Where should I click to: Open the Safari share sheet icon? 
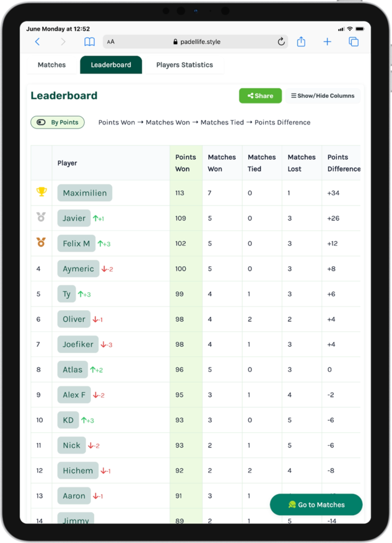[301, 41]
